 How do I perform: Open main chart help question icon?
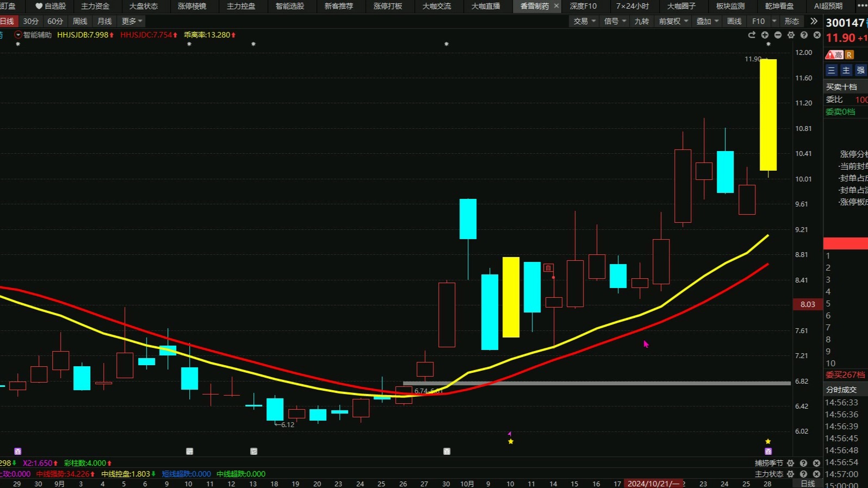[804, 35]
